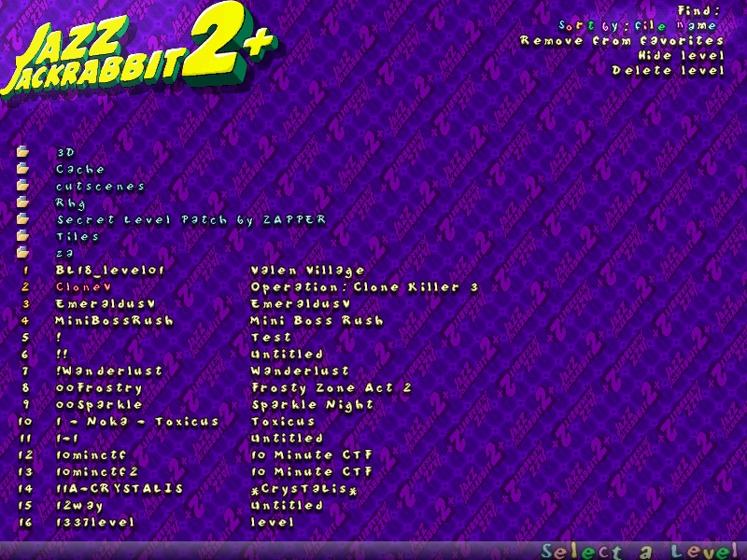Viewport: 747px width, 560px height.
Task: Select the Cache folder name
Action: point(80,169)
